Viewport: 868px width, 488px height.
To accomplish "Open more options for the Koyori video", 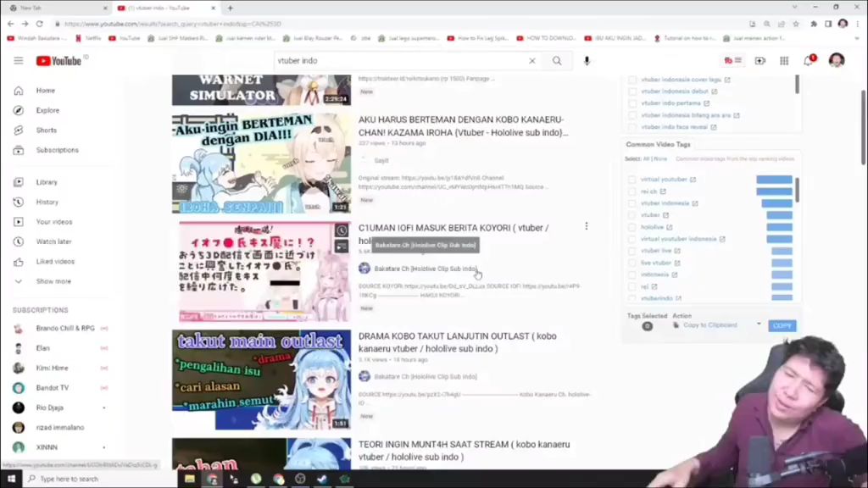I will pos(587,226).
